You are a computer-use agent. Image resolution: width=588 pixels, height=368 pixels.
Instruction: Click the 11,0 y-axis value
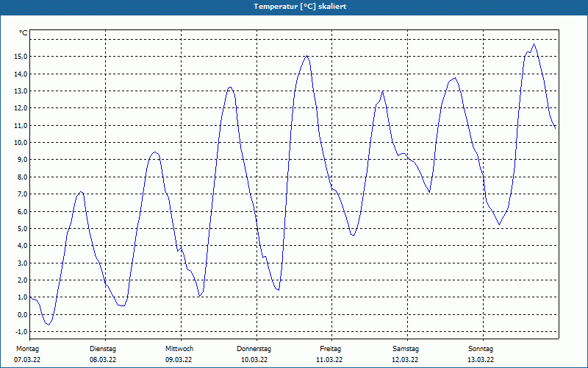tap(21, 125)
